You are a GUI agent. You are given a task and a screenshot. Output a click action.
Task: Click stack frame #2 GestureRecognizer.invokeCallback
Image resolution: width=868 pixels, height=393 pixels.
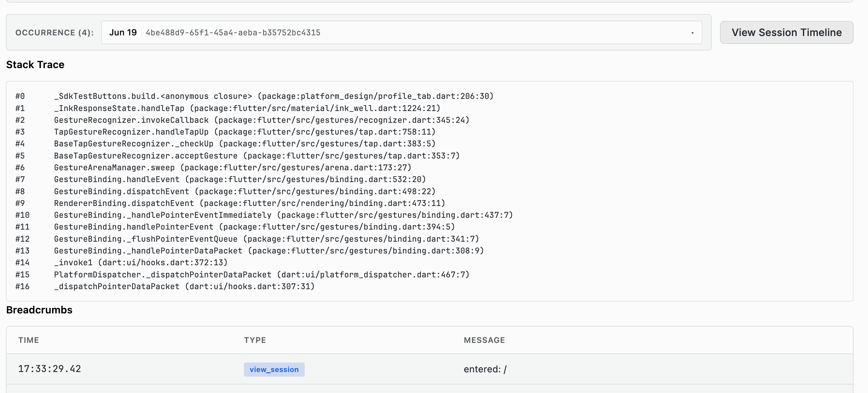click(x=242, y=120)
